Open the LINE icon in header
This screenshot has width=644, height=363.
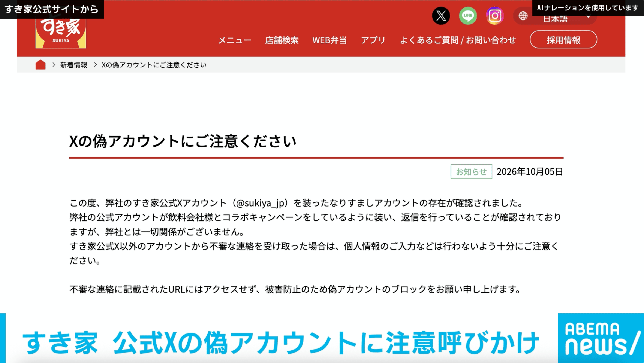468,16
